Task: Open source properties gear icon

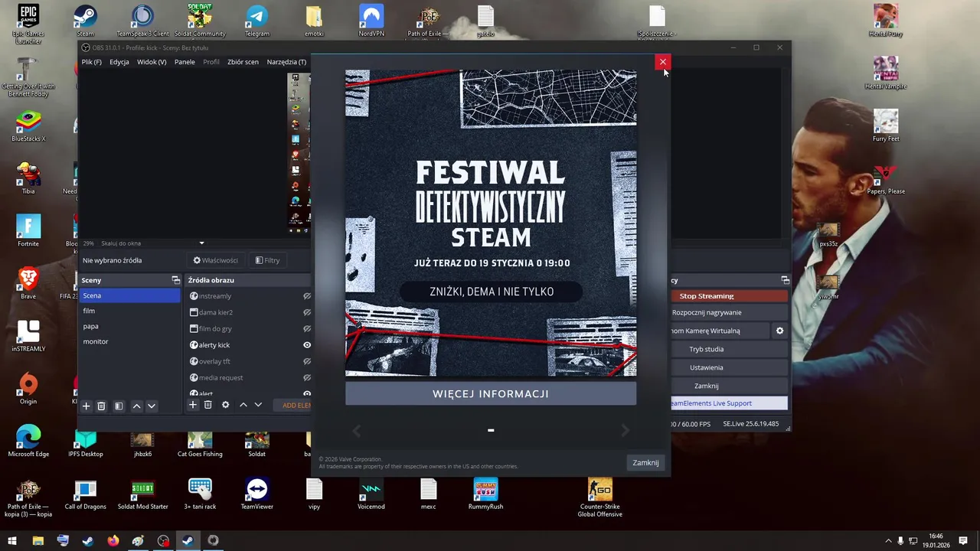Action: tap(225, 405)
